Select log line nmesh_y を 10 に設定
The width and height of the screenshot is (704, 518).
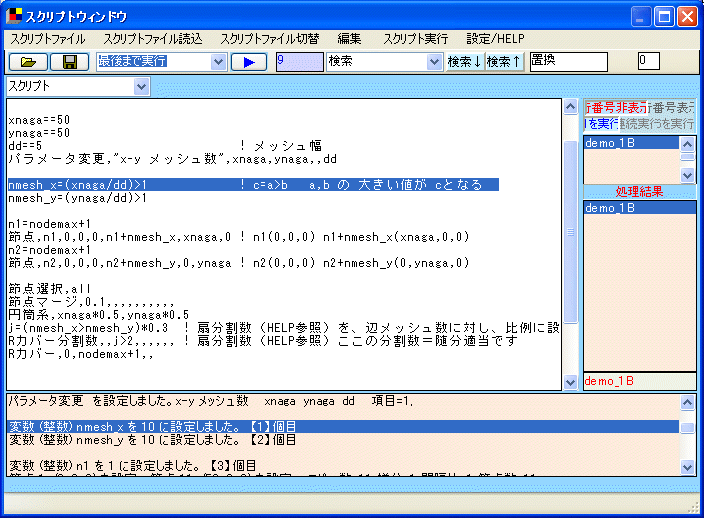click(x=152, y=440)
